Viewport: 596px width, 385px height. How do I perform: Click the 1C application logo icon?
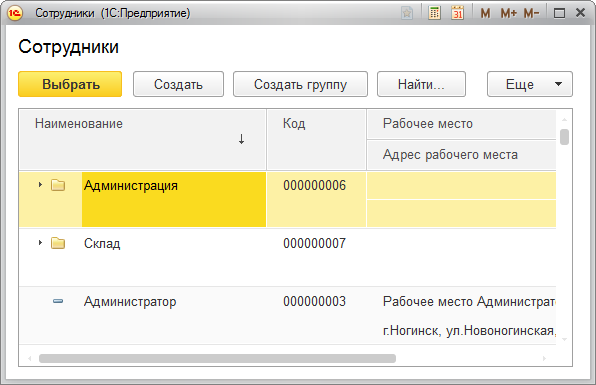pyautogui.click(x=15, y=13)
